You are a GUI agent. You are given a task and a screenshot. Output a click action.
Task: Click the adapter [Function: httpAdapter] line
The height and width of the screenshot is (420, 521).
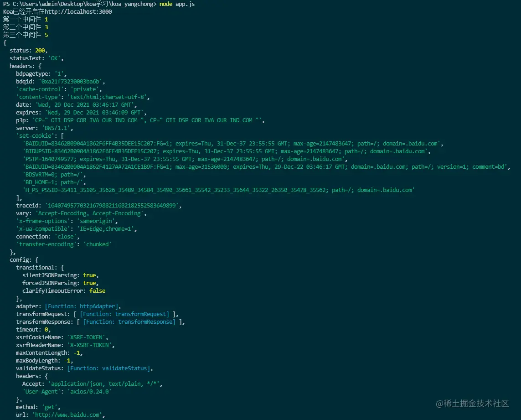point(68,306)
